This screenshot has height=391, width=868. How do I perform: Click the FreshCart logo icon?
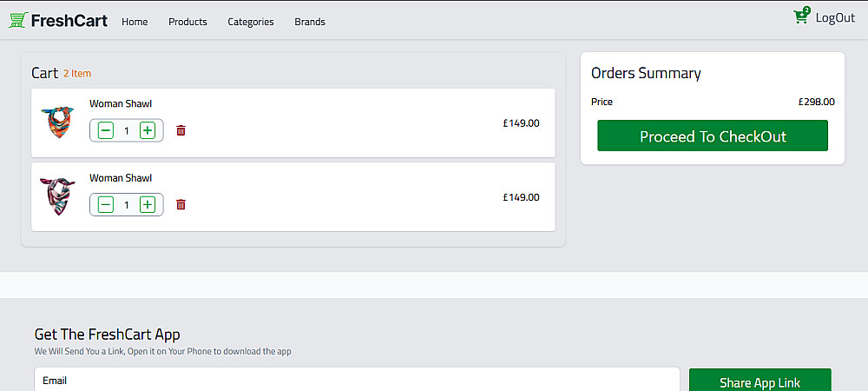[18, 20]
